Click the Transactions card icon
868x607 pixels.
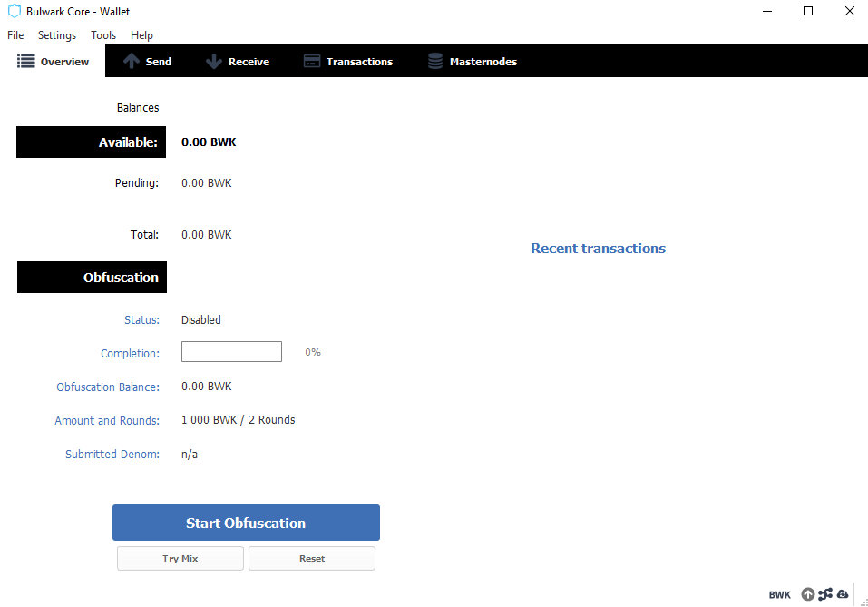311,61
